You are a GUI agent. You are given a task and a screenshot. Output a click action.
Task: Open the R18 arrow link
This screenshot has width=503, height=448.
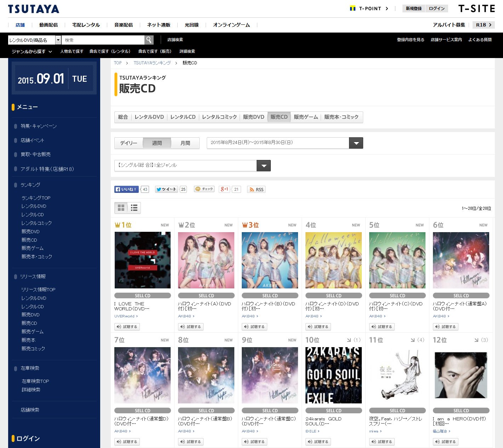pyautogui.click(x=484, y=25)
